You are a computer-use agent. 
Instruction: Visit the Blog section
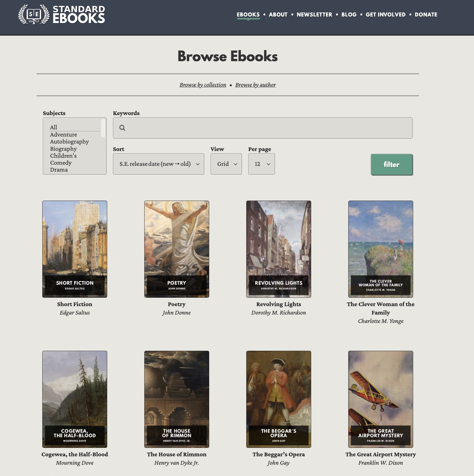click(x=349, y=14)
